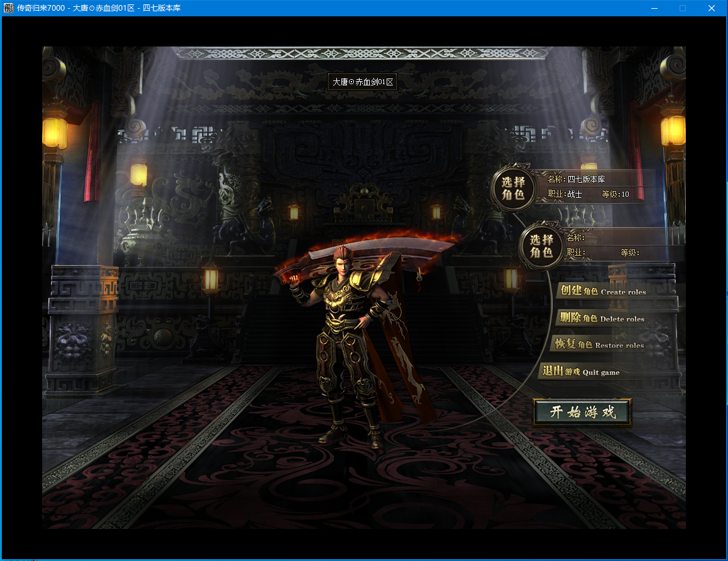
Task: Click 删除角色 Delete roles
Action: tap(602, 318)
